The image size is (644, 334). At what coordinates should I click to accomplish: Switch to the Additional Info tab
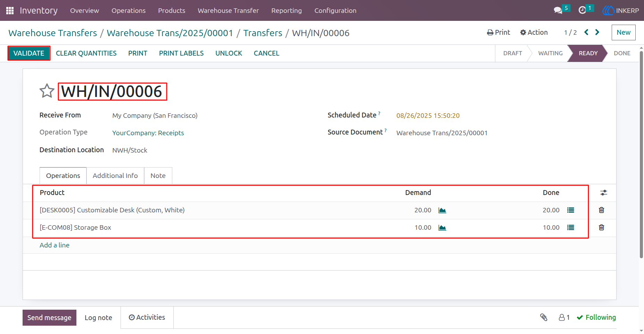[x=115, y=176]
